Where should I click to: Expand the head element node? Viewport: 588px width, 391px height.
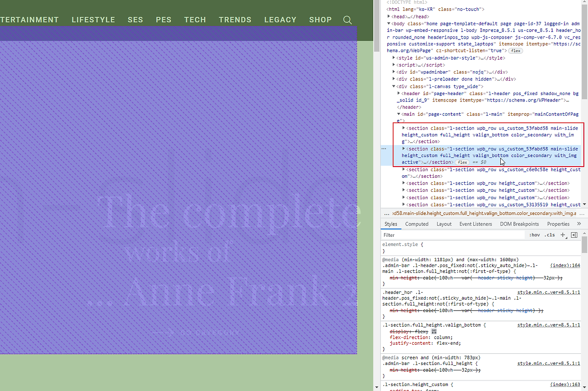click(x=389, y=17)
